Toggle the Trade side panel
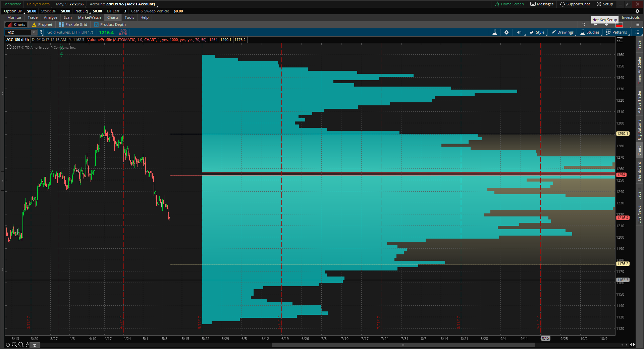 639,45
